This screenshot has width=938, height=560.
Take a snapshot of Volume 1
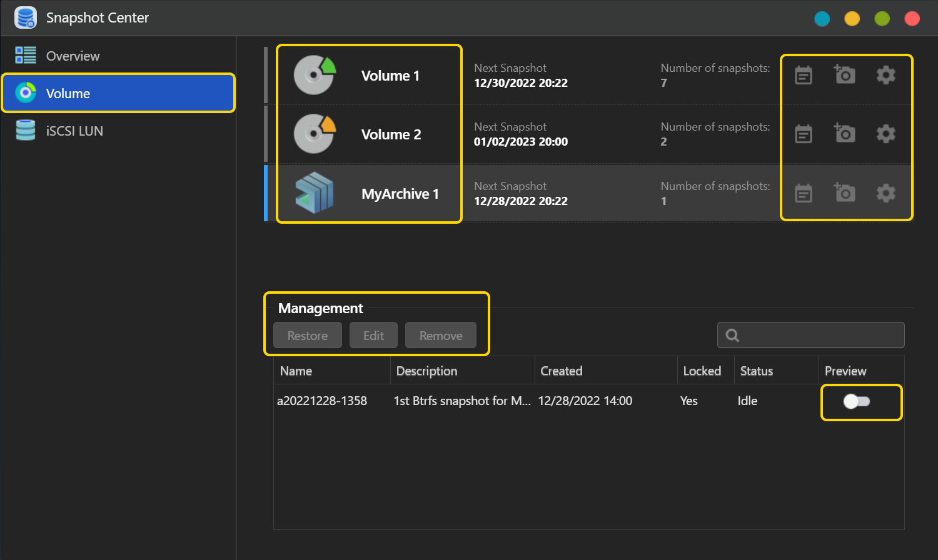coord(845,75)
